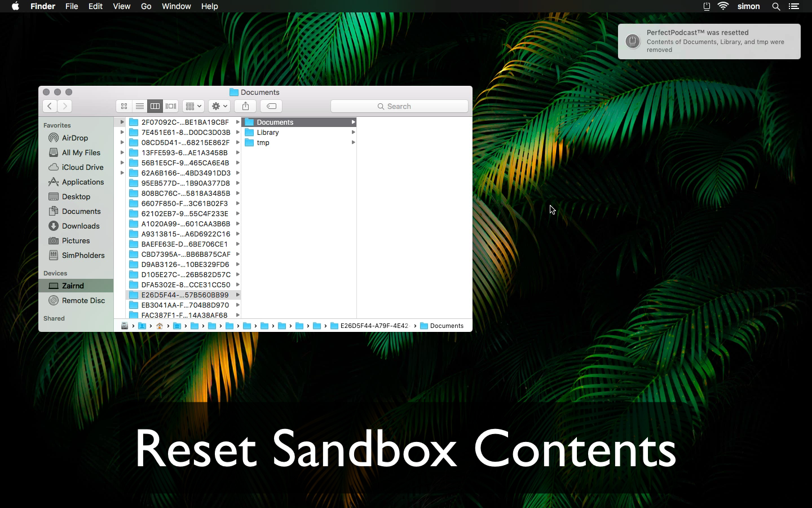The image size is (812, 508).
Task: Open the Go menu
Action: tap(146, 6)
